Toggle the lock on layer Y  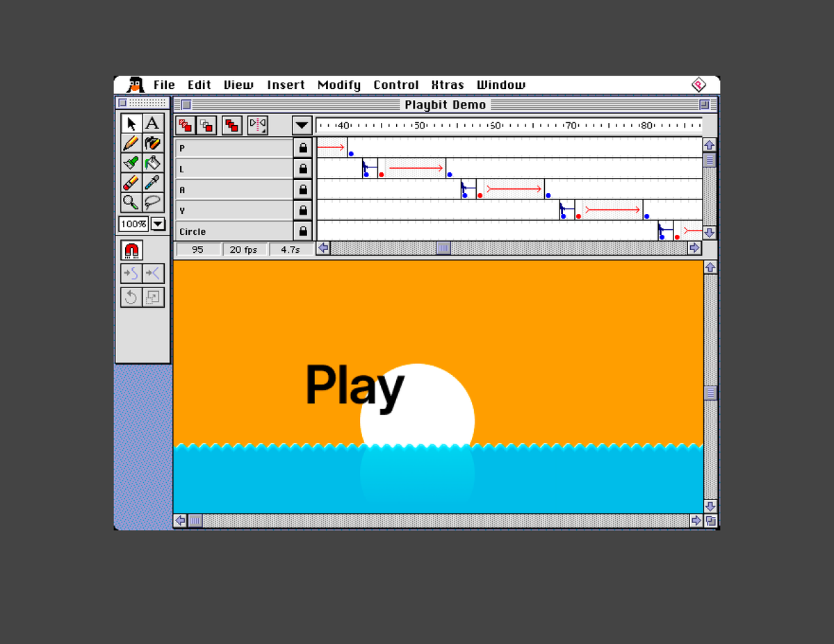tap(303, 210)
